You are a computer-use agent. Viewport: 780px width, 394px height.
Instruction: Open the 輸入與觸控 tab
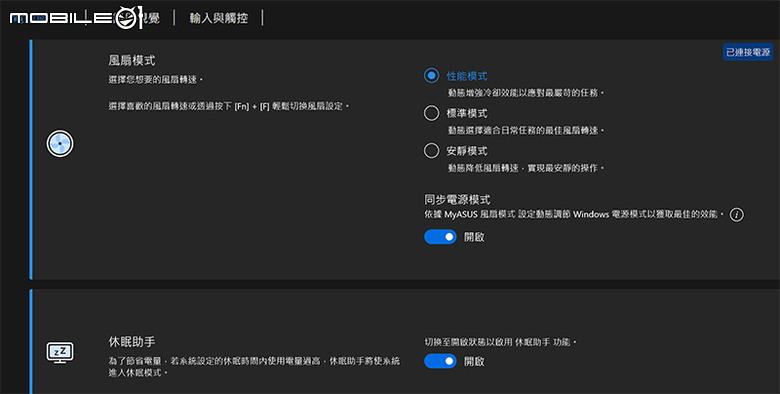pos(218,18)
